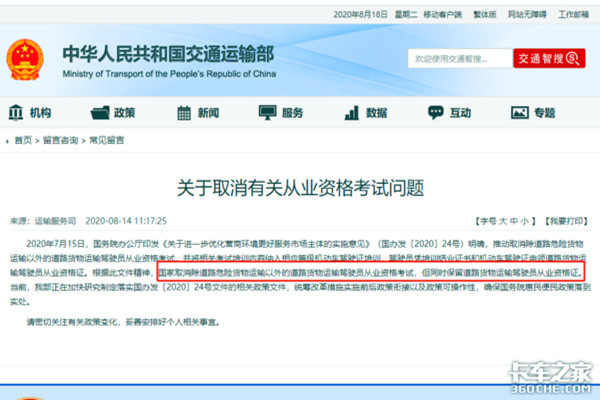Go to 首页 in the breadcrumb
600x400 pixels.
point(21,141)
